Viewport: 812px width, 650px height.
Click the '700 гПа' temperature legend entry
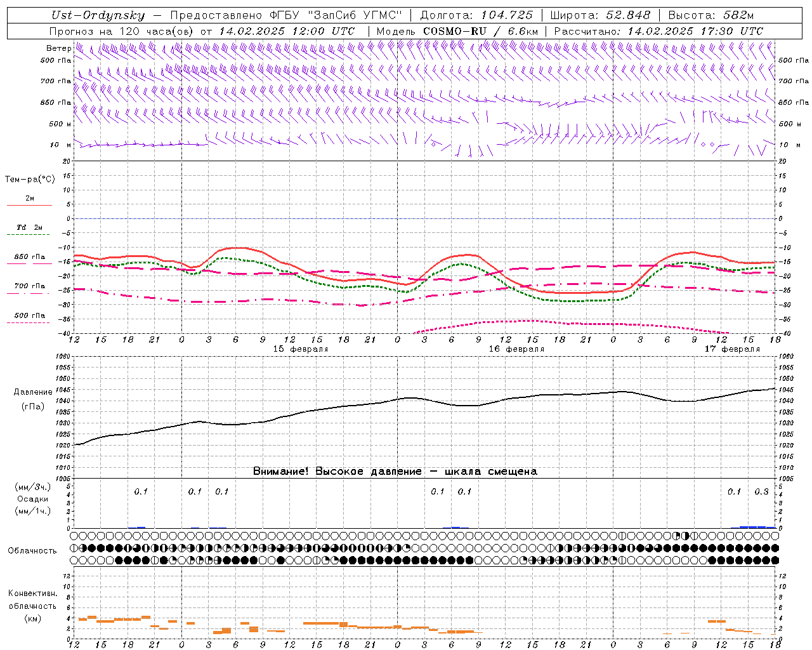click(x=30, y=286)
